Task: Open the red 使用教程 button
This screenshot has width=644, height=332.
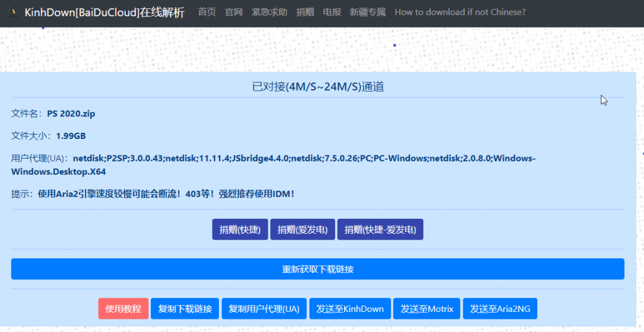Action: click(123, 309)
